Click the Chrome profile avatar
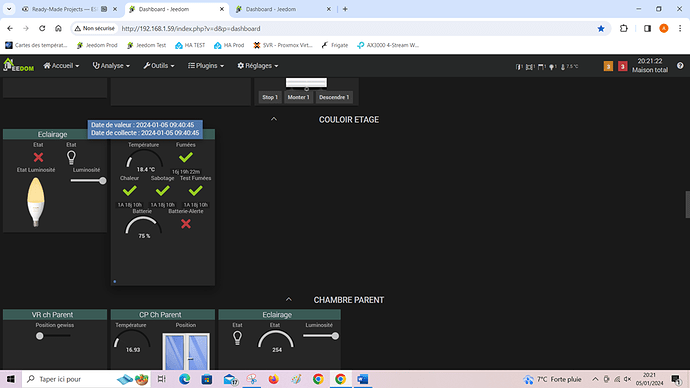Image resolution: width=690 pixels, height=388 pixels. click(x=664, y=29)
